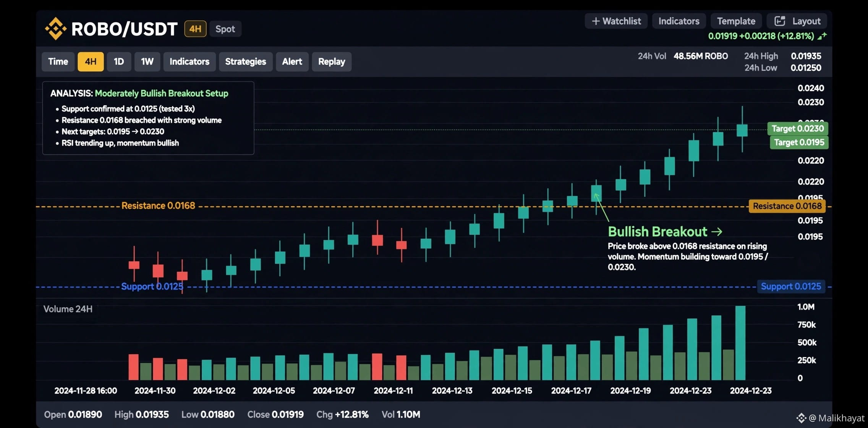
Task: Click the top-right Indicators button
Action: point(679,21)
